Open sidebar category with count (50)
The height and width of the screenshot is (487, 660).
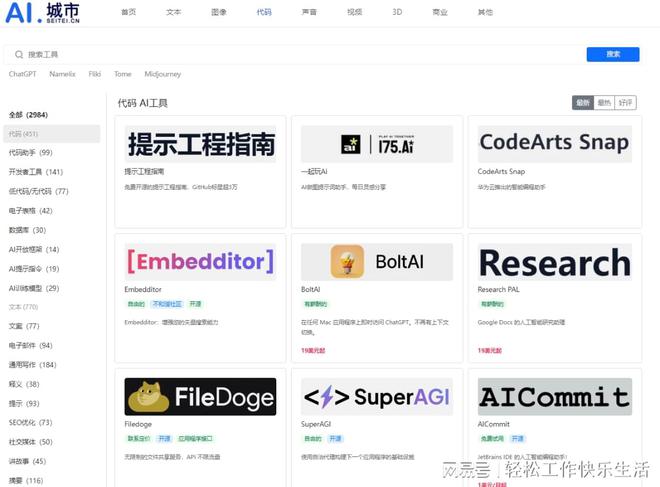click(30, 442)
